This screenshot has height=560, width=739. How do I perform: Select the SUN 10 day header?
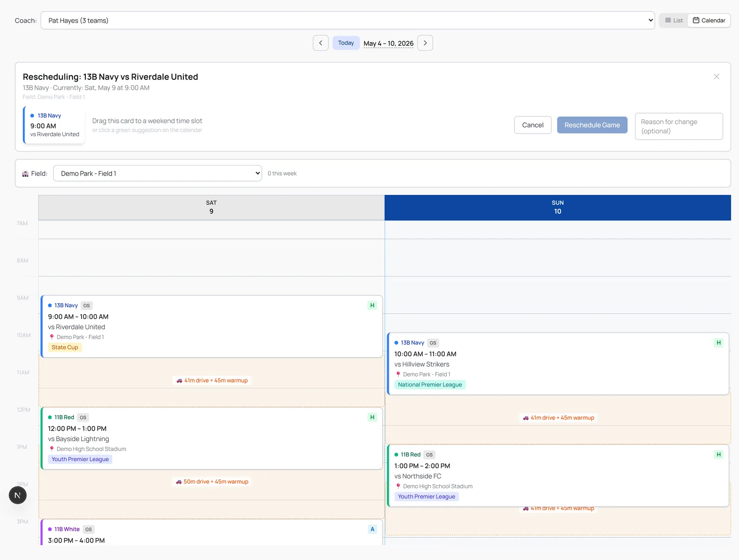pos(557,207)
